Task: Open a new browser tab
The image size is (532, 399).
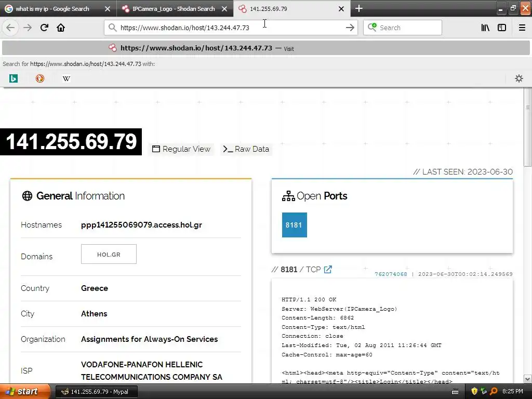Action: point(358,8)
